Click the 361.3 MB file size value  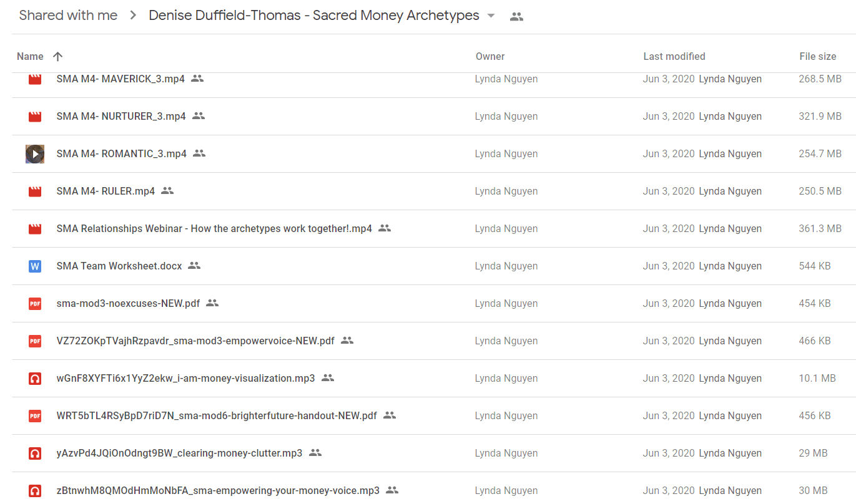(820, 229)
